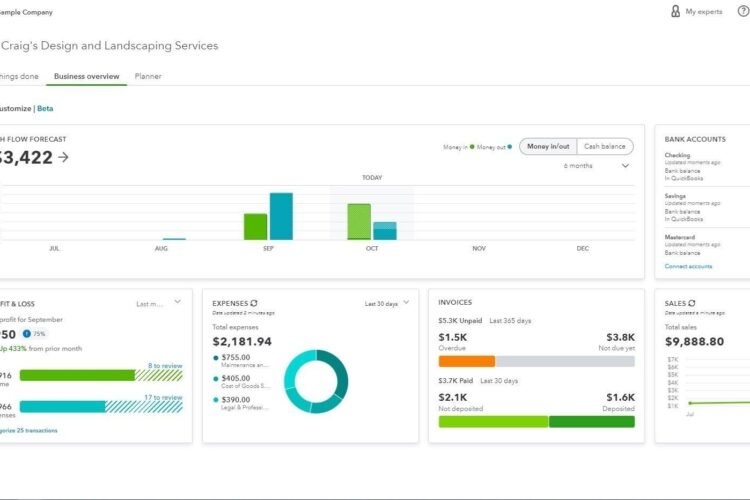
Task: Switch to the Cash balance view
Action: tap(605, 146)
